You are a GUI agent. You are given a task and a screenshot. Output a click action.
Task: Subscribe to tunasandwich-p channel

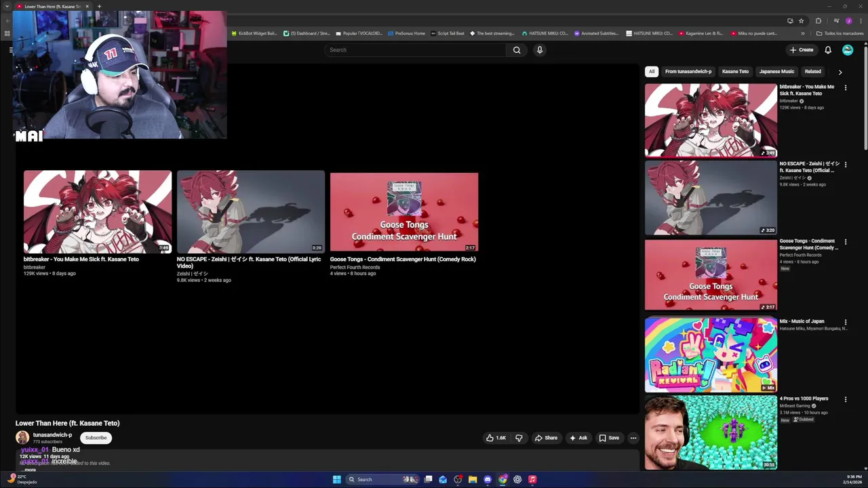(x=96, y=438)
